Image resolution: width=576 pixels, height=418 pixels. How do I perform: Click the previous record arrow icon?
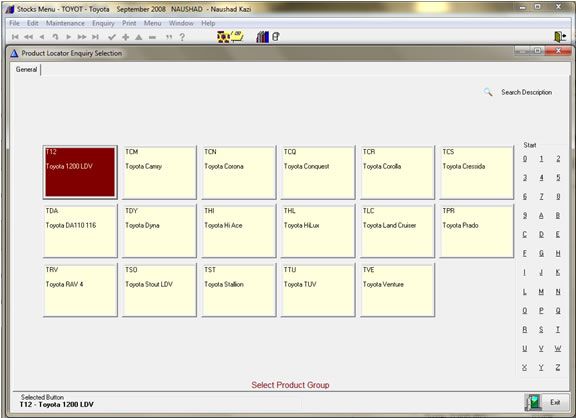[42, 37]
